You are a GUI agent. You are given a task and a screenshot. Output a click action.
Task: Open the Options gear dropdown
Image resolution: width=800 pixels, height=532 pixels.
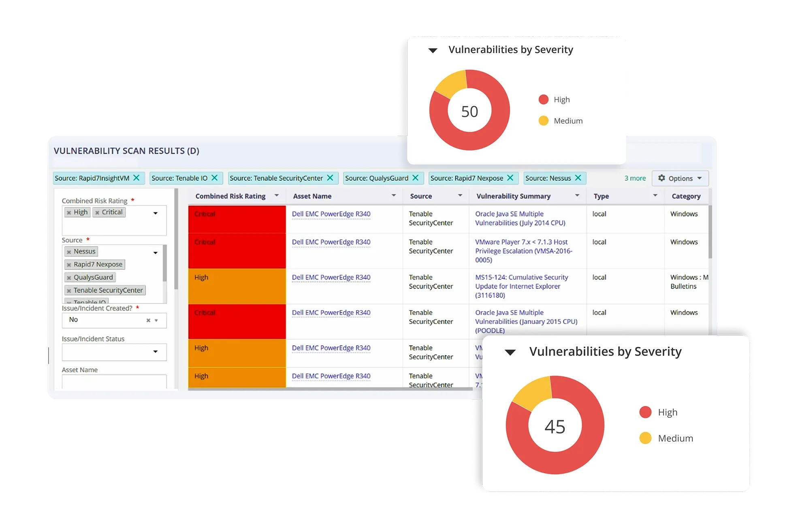coord(680,178)
